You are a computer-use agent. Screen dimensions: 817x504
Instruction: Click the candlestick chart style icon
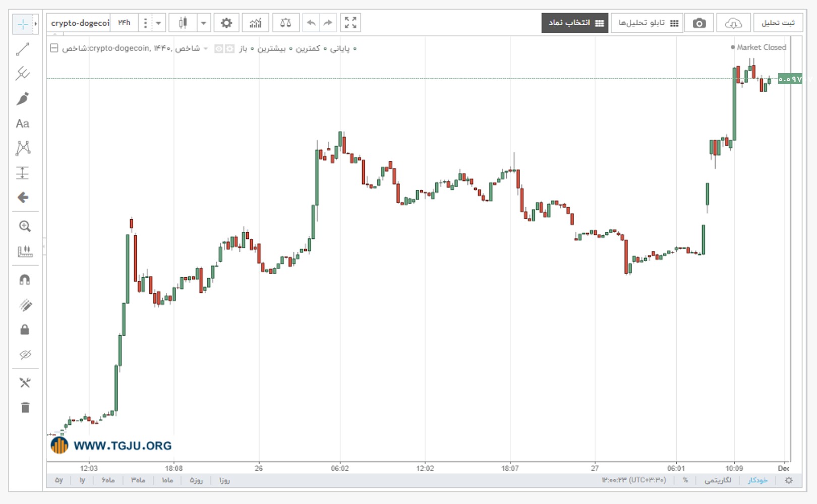(183, 23)
